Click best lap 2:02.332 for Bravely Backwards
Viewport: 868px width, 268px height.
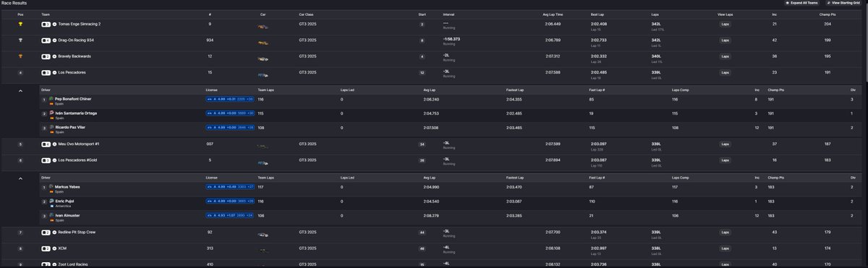[x=598, y=56]
